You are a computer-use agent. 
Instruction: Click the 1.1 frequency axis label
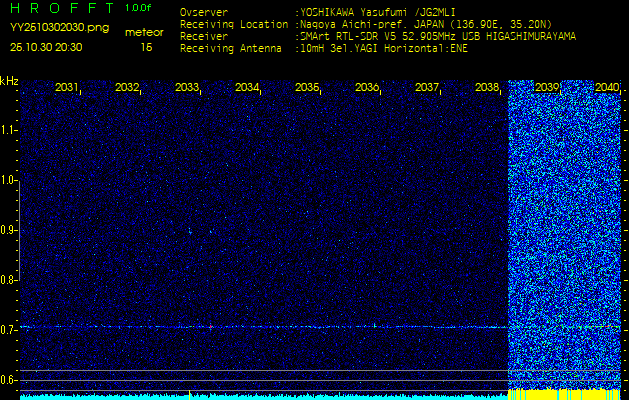9,130
